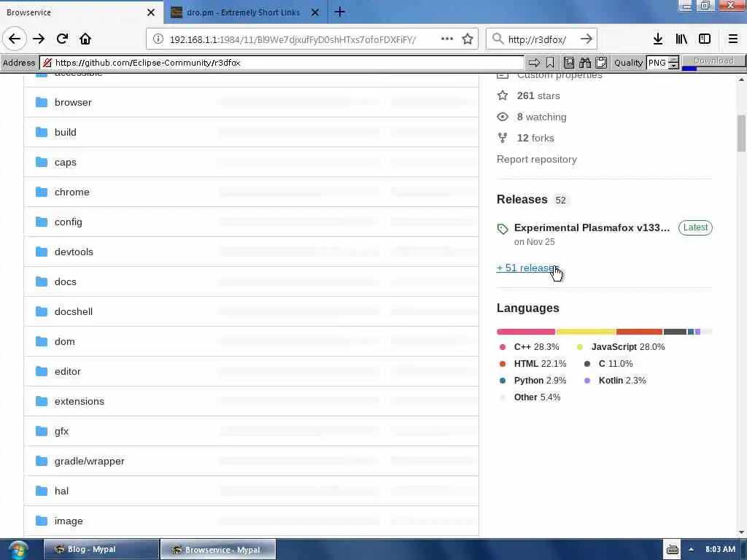The height and width of the screenshot is (560, 747).
Task: Show hidden tray icons arrow
Action: [x=691, y=550]
